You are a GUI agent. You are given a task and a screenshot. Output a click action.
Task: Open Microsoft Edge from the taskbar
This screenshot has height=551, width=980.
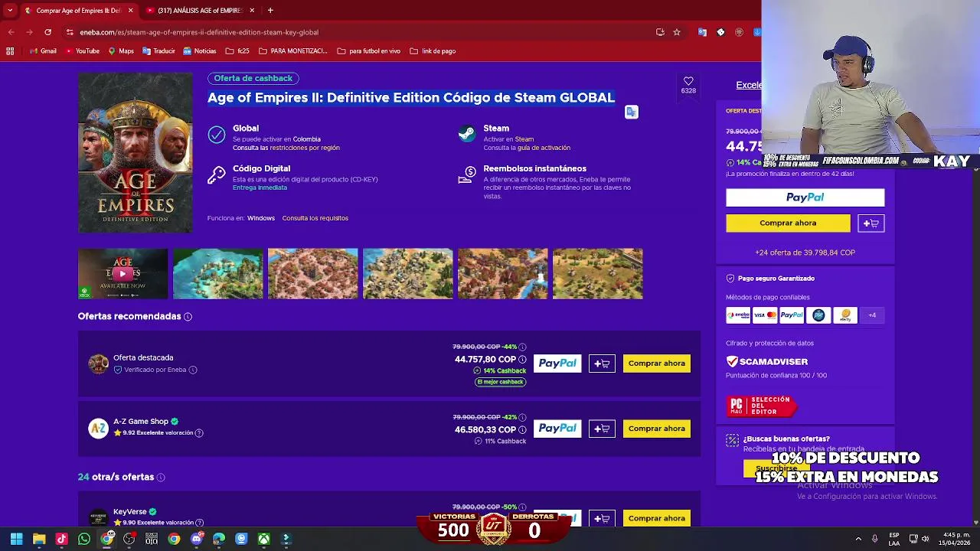tap(219, 539)
